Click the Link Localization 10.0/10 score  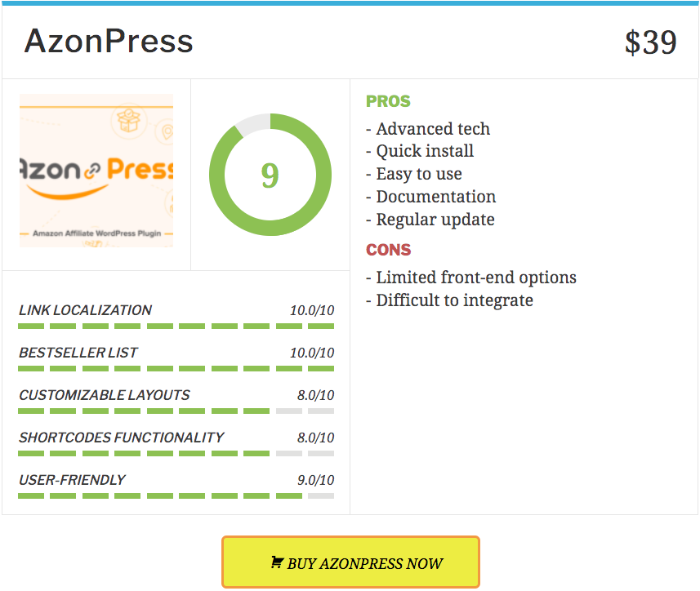tap(311, 310)
